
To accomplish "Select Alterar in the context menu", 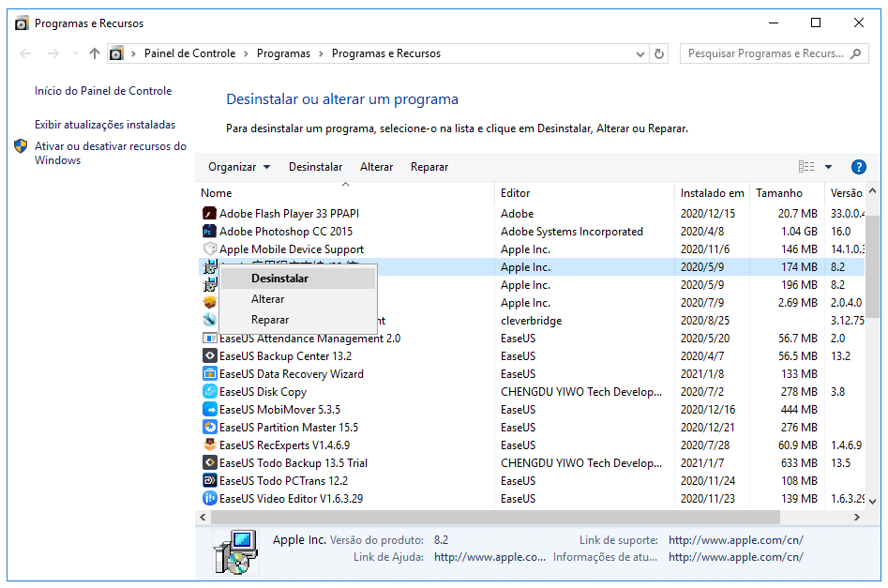I will pos(267,299).
